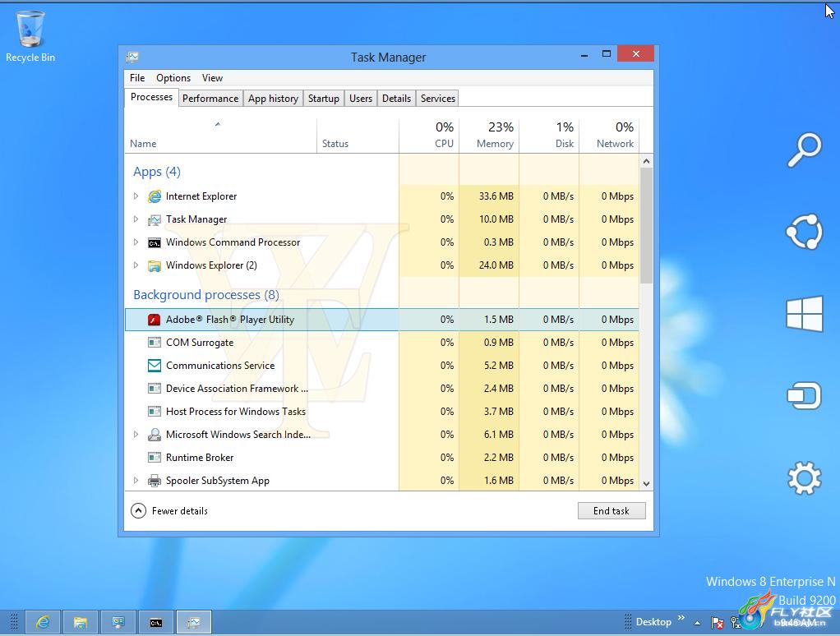Click the taskbar drag handle grip
The height and width of the screenshot is (636, 840).
tap(15, 622)
